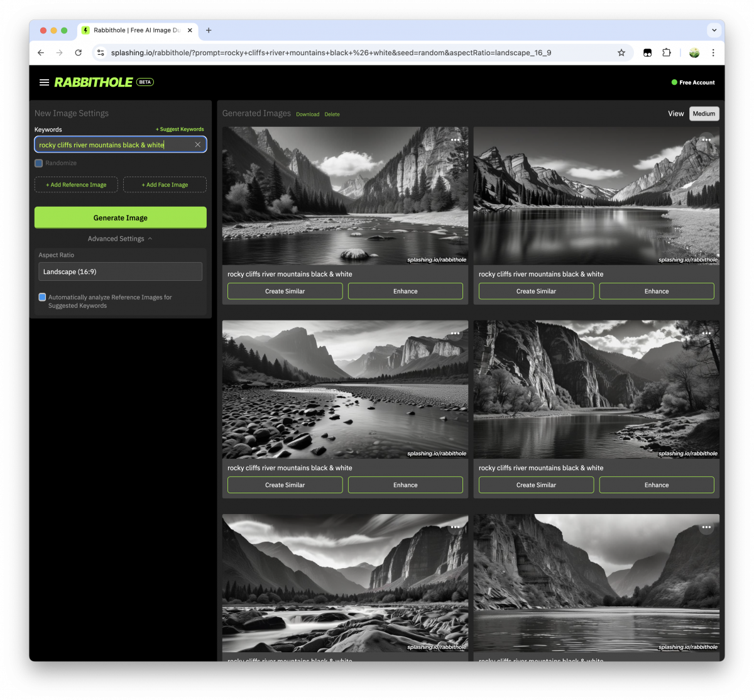Clear the keywords field with the X icon

coord(197,145)
